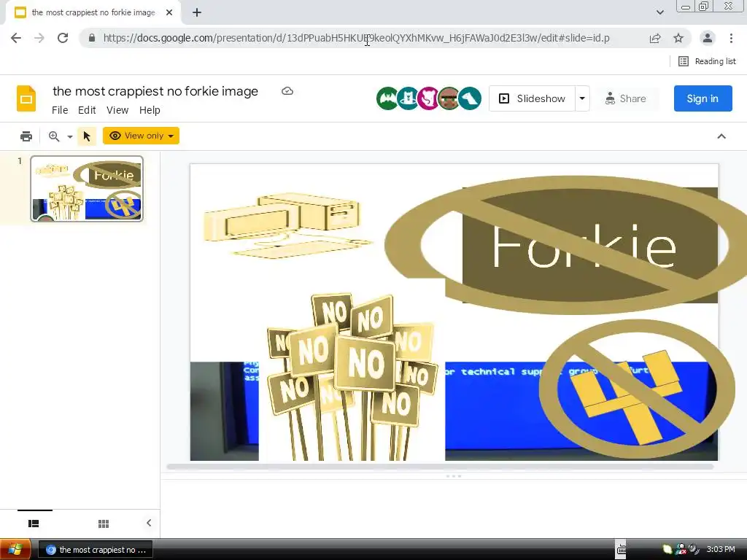Screen dimensions: 747x560
Task: Go back with the browser back arrow
Action: pyautogui.click(x=16, y=38)
